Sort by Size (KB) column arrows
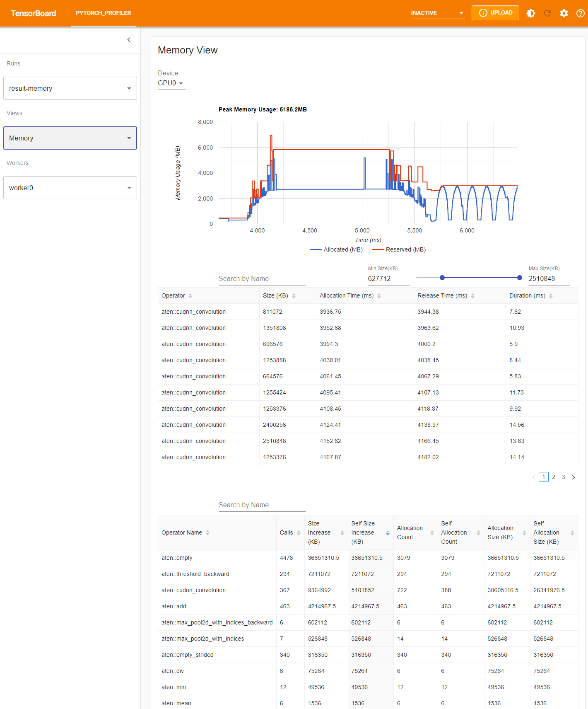This screenshot has height=709, width=588. [294, 296]
